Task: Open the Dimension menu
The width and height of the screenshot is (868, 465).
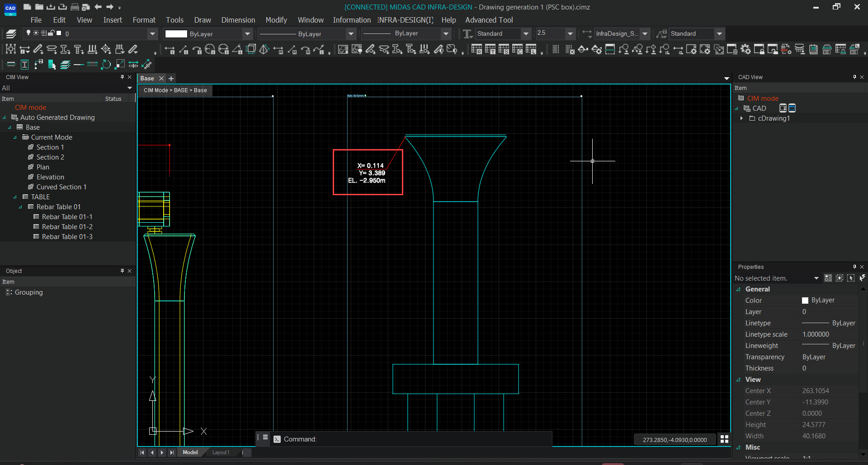Action: pos(238,20)
